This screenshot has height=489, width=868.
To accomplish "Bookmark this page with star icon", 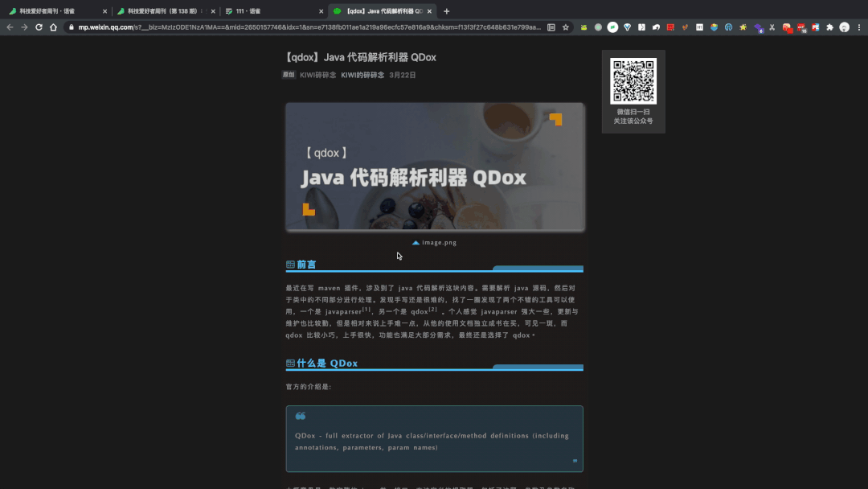I will pyautogui.click(x=566, y=27).
